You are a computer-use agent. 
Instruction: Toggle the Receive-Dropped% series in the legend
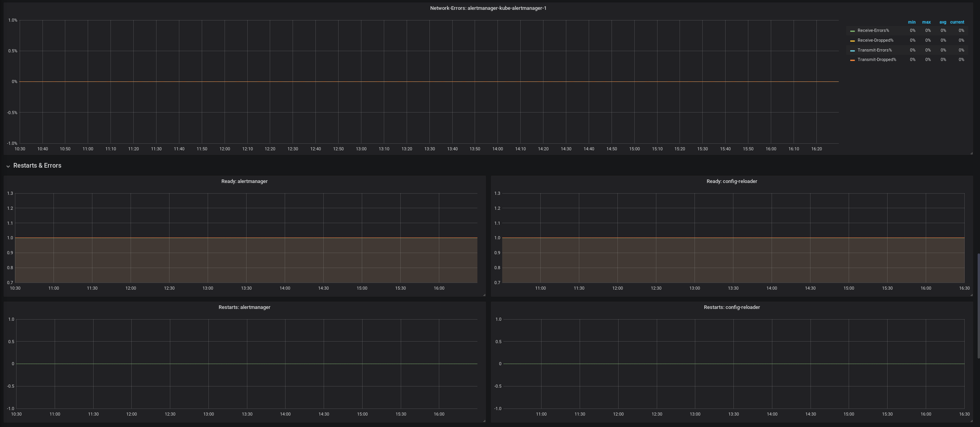pos(875,41)
